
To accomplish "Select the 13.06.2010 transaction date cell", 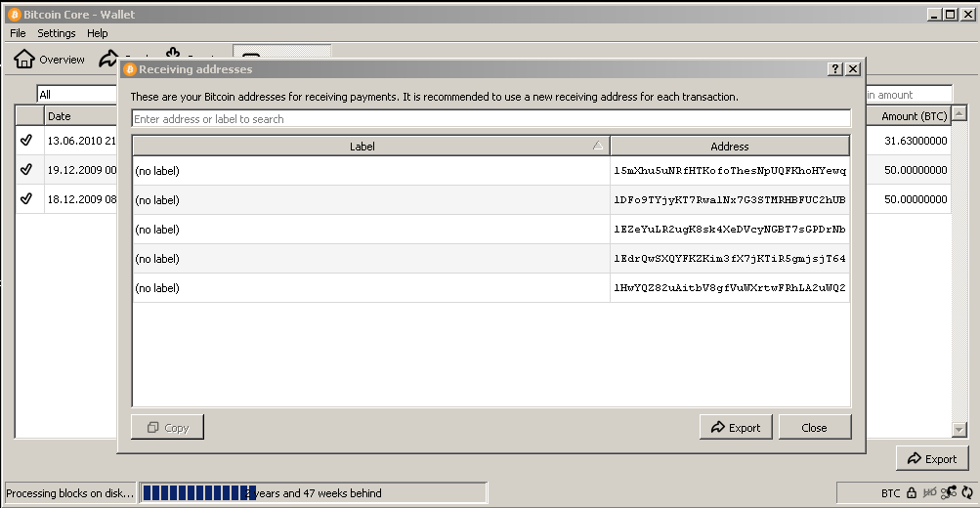I will point(81,141).
